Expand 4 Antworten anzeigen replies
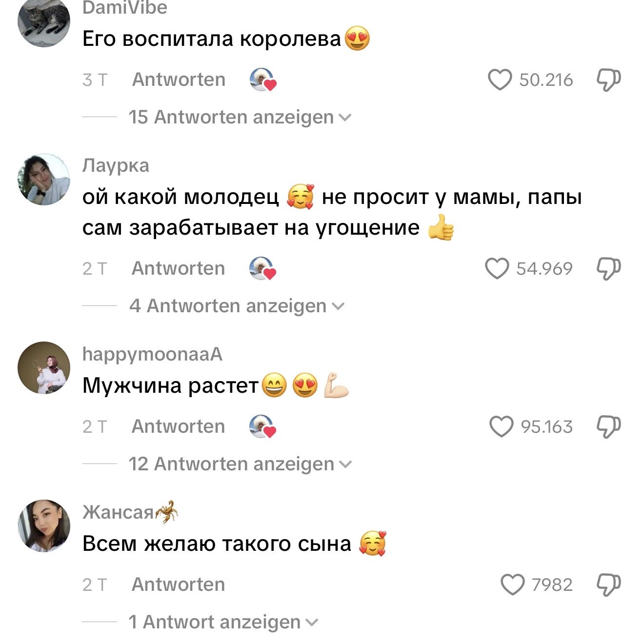The image size is (644, 644). coord(237,306)
